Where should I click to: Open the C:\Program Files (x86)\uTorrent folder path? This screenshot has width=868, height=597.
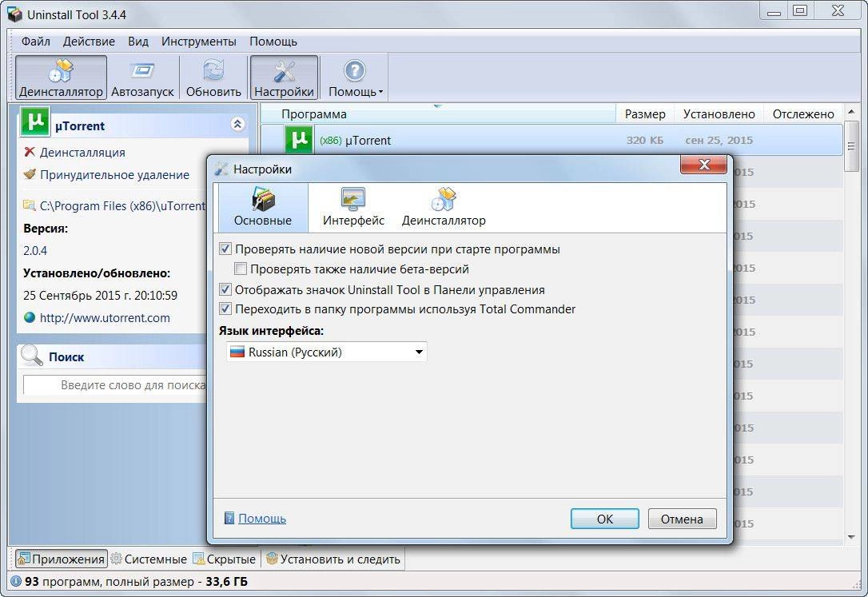click(121, 206)
